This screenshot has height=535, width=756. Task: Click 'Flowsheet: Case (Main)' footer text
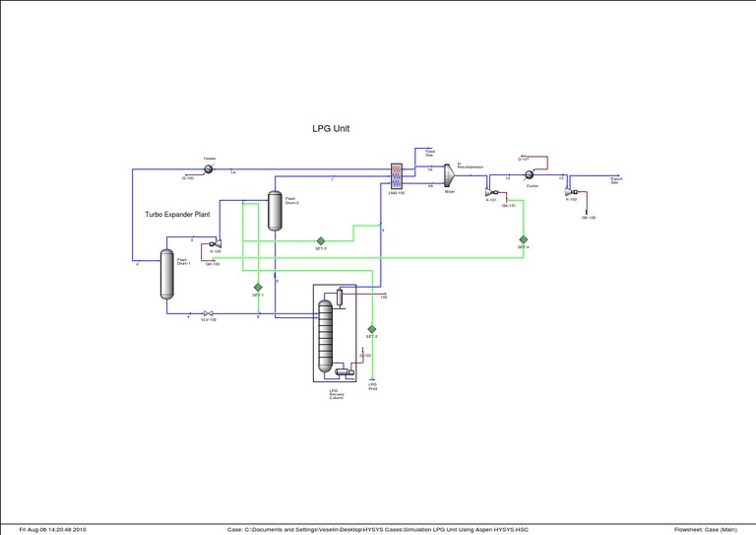click(706, 530)
